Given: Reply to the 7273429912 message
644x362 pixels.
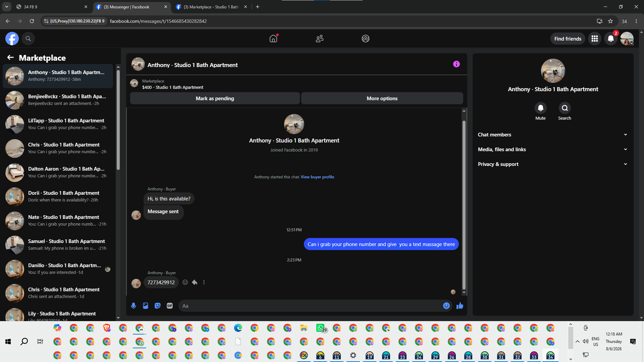Looking at the screenshot, I should 195,282.
